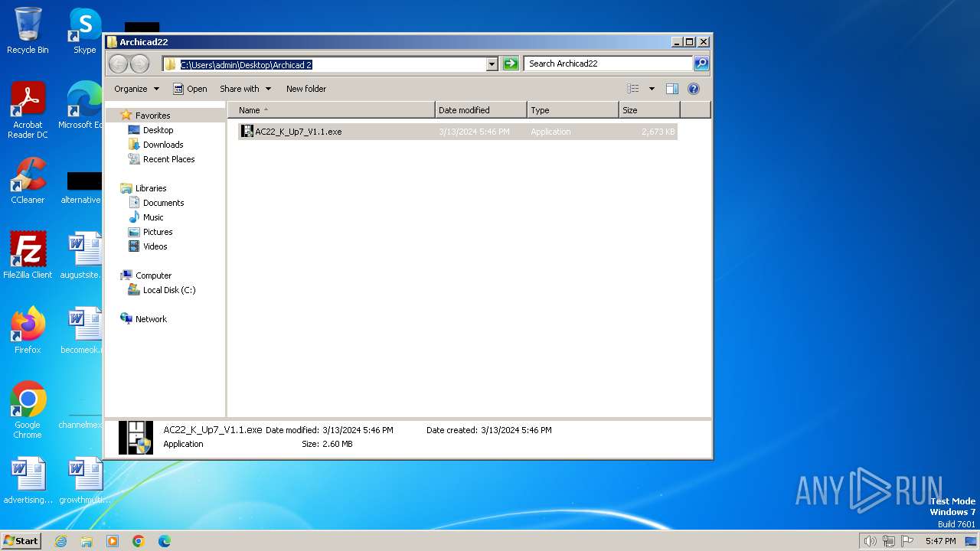
Task: Click the file name AC22_K_Up7_V1.1.exe text
Action: tap(299, 132)
